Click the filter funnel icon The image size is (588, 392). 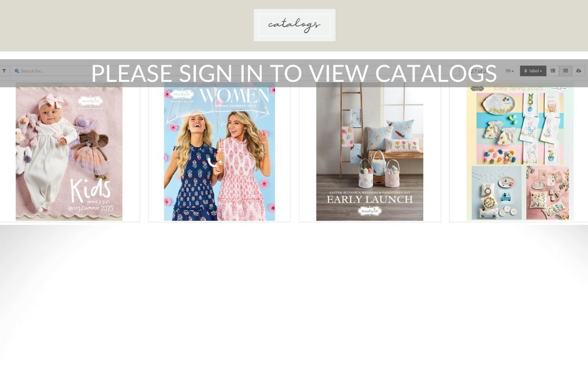click(x=4, y=71)
